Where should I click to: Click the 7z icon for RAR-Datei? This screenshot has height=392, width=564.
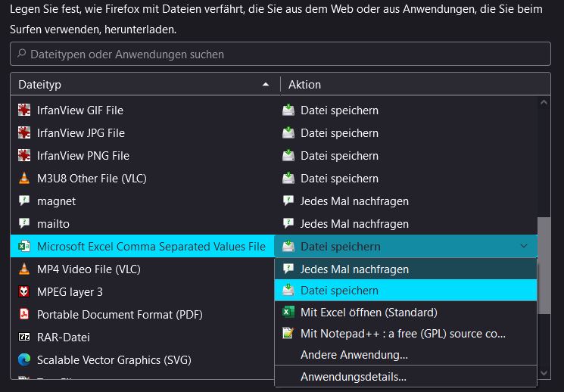24,337
